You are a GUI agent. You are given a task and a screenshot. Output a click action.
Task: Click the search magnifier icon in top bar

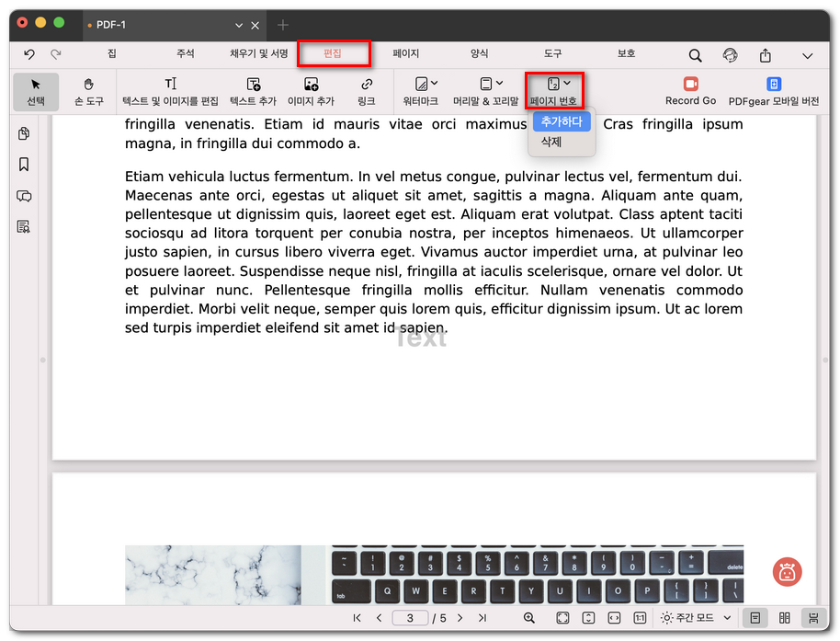click(x=696, y=55)
